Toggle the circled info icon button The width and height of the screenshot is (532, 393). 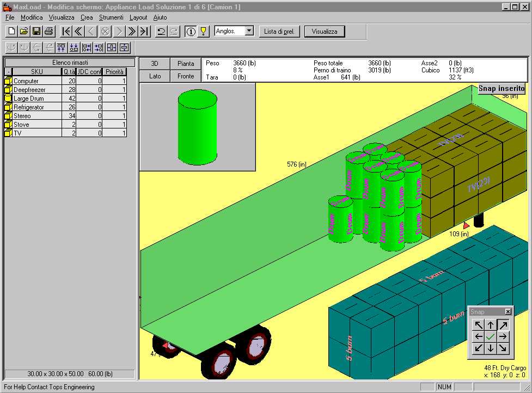tap(191, 32)
